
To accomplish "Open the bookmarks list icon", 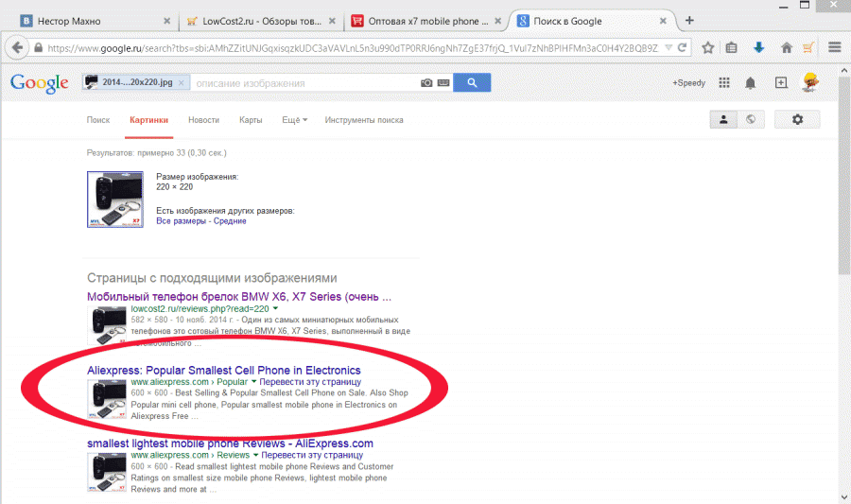I will [x=732, y=47].
